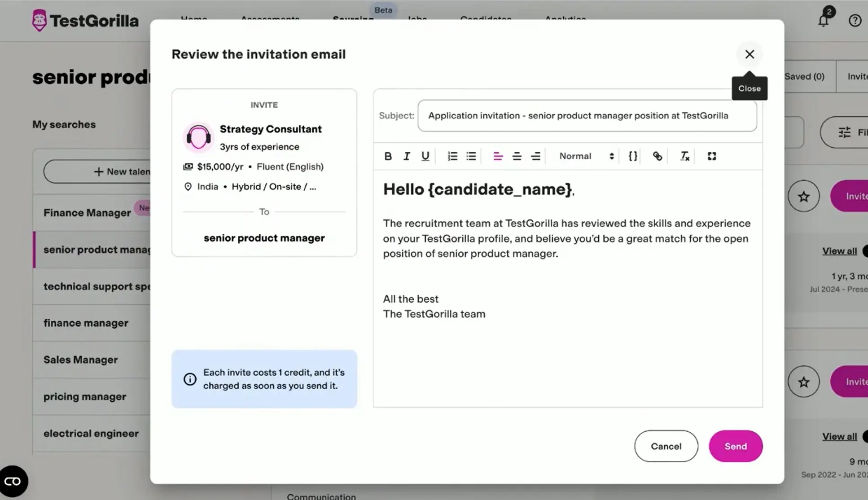This screenshot has width=868, height=500.
Task: Insert a hyperlink into the email body
Action: (x=658, y=156)
